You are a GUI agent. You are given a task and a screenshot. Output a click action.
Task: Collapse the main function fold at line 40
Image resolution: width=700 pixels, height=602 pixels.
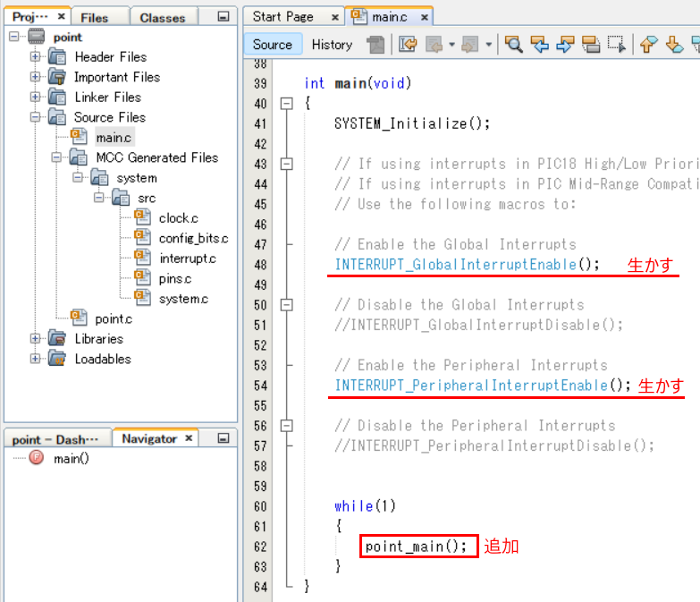(287, 104)
